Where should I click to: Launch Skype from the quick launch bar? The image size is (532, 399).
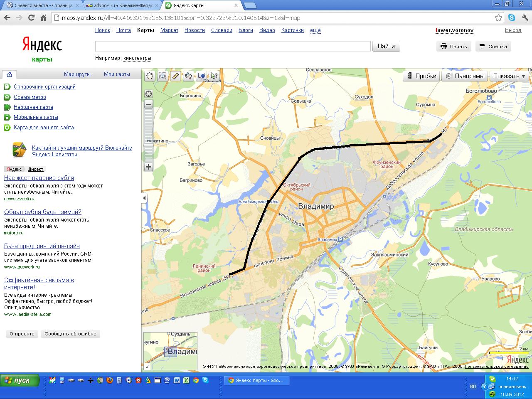point(205,380)
